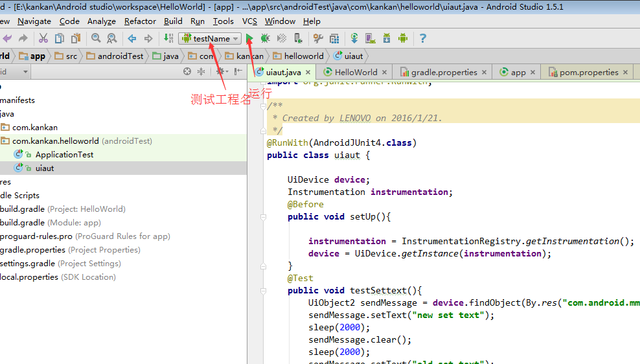Open the Code menu
This screenshot has width=640, height=364.
tap(69, 21)
